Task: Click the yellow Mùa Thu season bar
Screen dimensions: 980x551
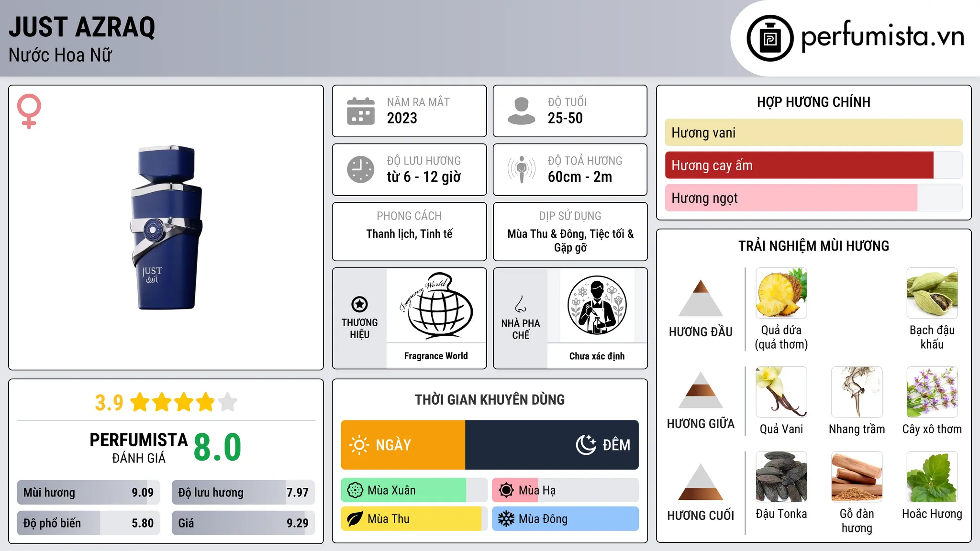Action: coord(411,519)
